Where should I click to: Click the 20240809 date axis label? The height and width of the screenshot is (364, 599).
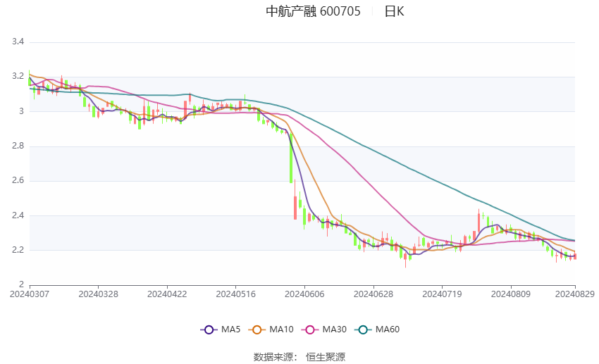pyautogui.click(x=511, y=294)
